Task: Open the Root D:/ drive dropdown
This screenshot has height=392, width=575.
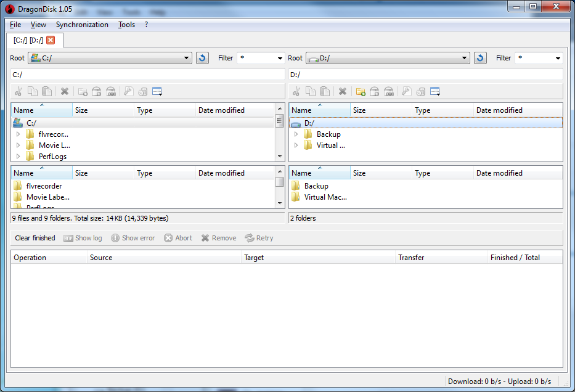Action: click(388, 58)
